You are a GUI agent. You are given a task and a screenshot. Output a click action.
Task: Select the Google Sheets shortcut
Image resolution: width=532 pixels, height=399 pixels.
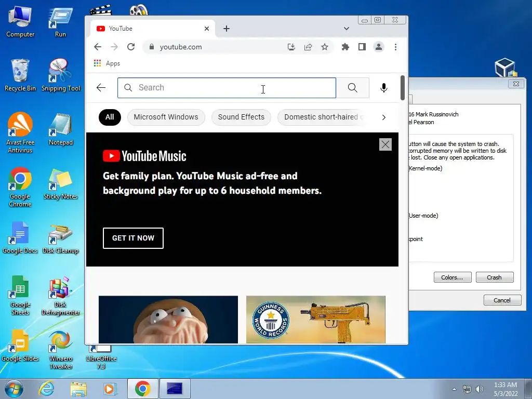click(20, 295)
